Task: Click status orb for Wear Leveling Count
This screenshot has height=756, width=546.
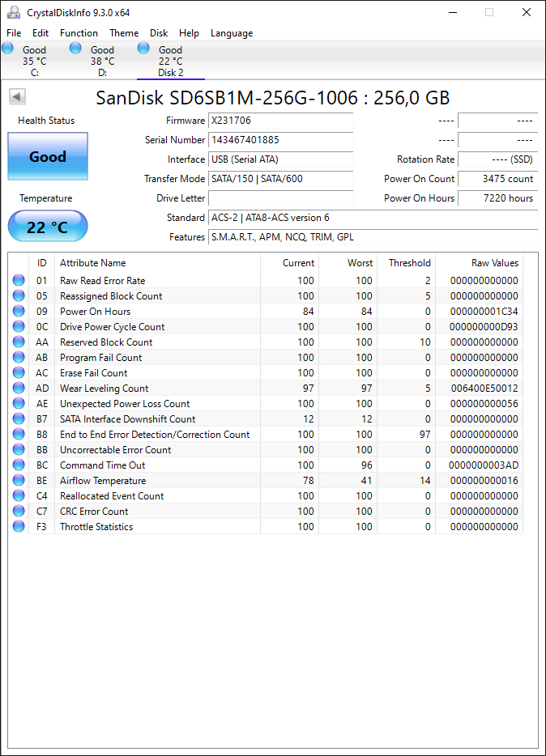Action: click(x=19, y=388)
